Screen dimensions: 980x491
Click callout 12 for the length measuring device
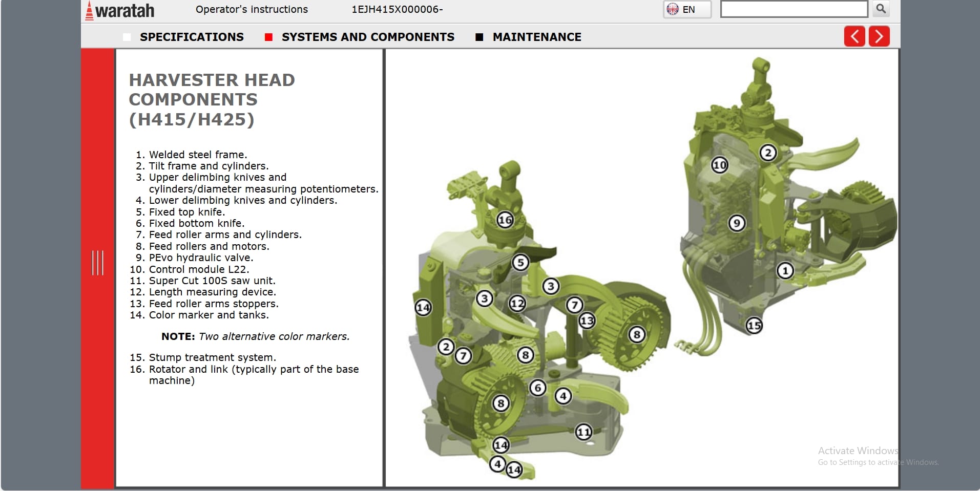point(517,304)
